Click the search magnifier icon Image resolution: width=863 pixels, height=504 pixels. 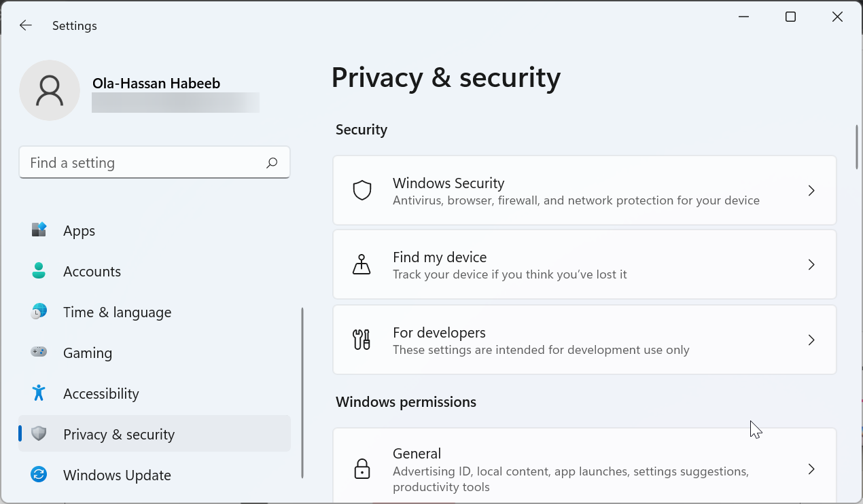pos(271,163)
